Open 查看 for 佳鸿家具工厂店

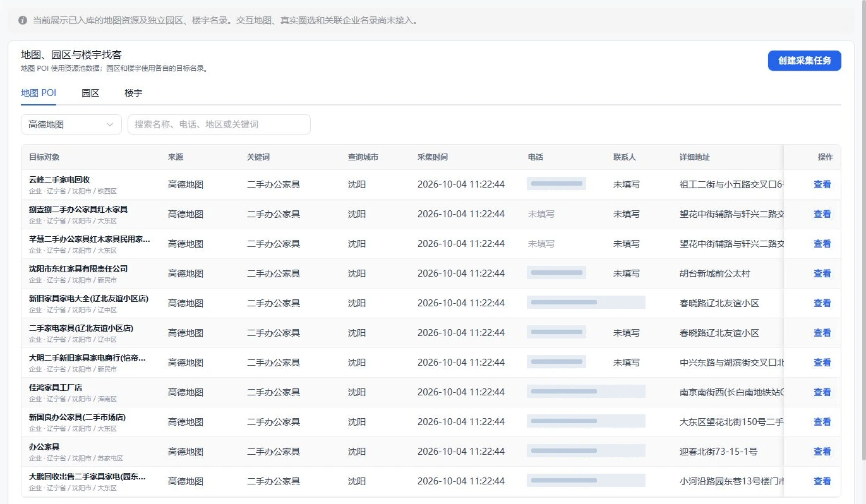point(822,392)
